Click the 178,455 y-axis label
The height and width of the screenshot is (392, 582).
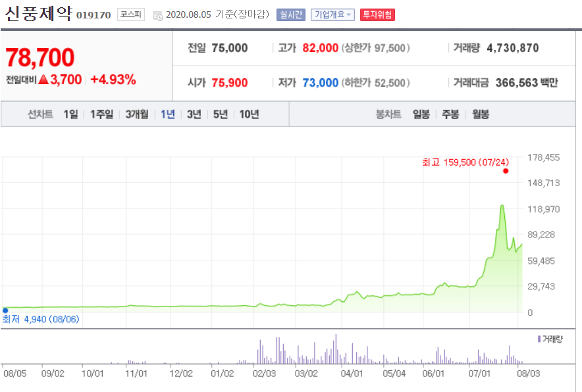(x=544, y=158)
